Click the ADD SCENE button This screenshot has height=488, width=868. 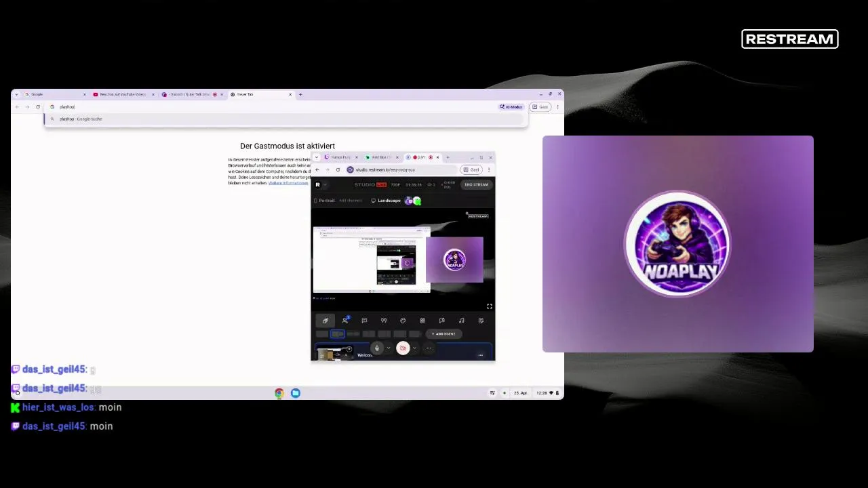(x=443, y=333)
